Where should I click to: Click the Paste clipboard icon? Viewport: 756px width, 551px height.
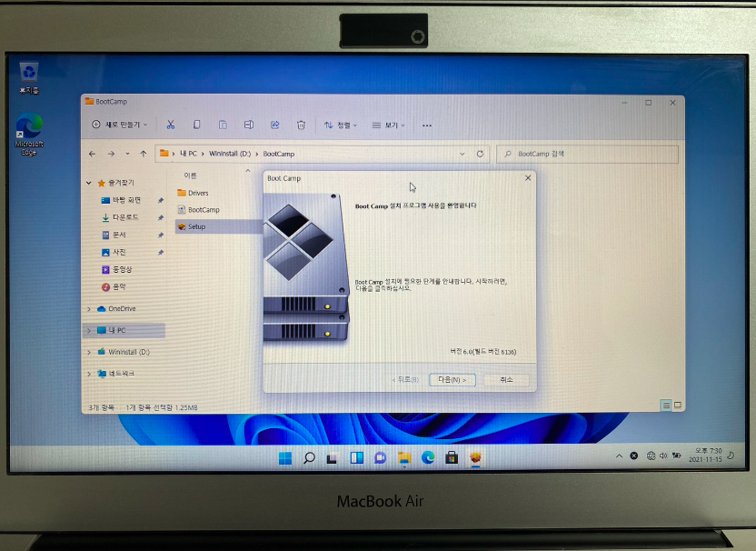pyautogui.click(x=223, y=125)
